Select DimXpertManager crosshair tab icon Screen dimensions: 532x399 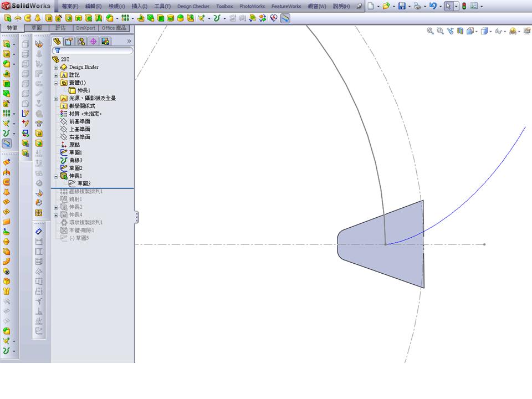coord(93,42)
